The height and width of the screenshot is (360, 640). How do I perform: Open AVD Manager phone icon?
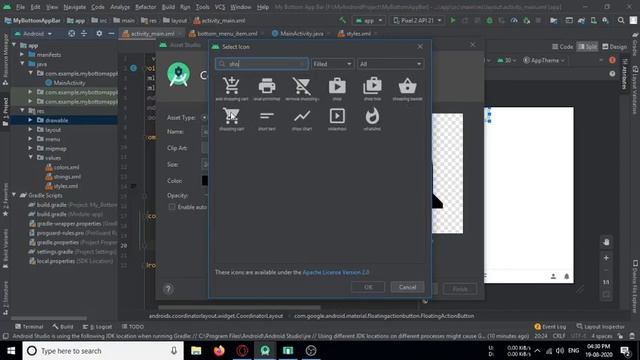593,20
